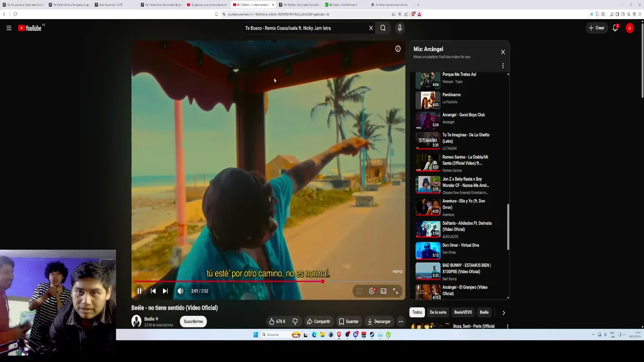Reload the page in browser
The image size is (644, 362).
tap(15, 14)
